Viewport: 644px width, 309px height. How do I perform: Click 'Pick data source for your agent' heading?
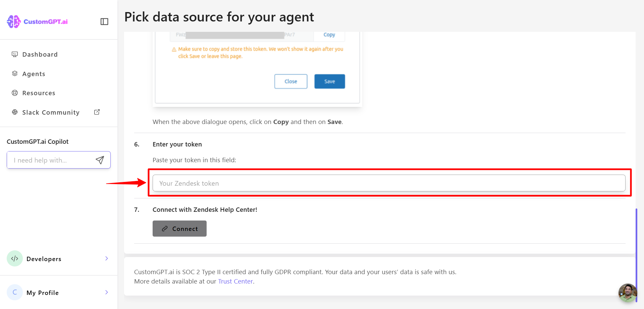click(x=219, y=17)
